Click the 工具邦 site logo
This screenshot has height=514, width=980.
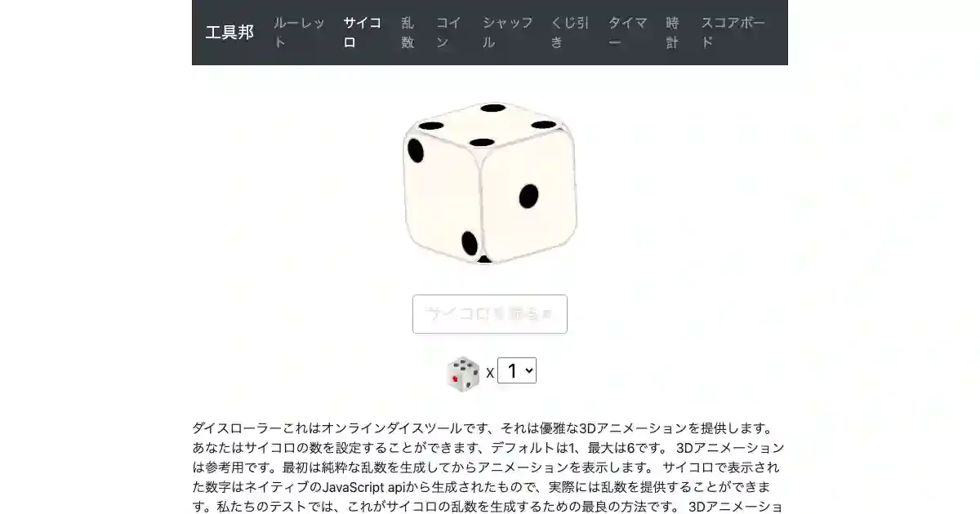pos(229,33)
